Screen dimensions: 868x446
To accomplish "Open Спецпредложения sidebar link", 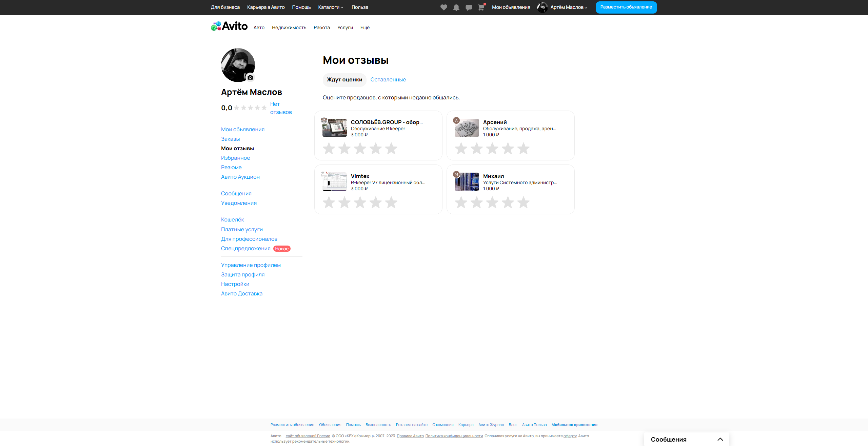I will 245,249.
